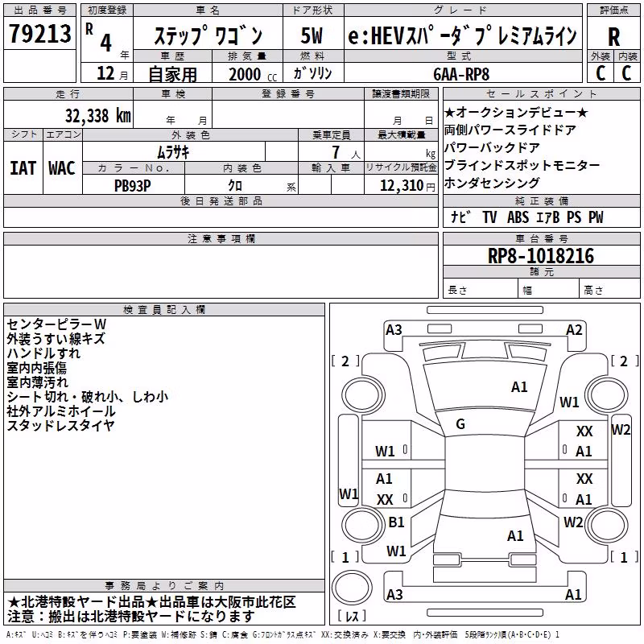644x644 pixels.
Task: Click the PS equipment entry
Action: pos(574,217)
